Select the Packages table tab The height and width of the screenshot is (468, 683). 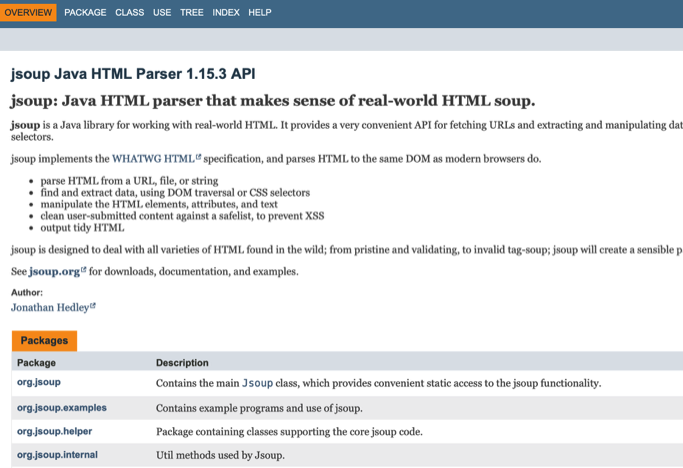point(44,341)
